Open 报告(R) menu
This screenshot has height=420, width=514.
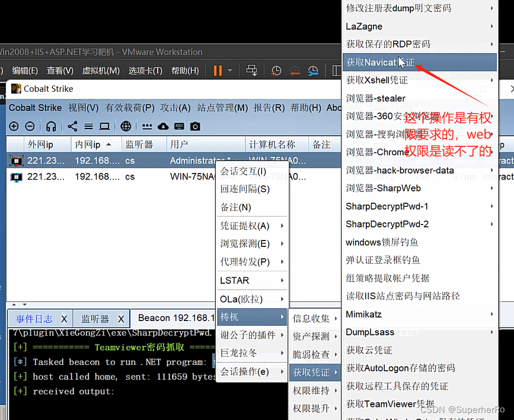[269, 108]
